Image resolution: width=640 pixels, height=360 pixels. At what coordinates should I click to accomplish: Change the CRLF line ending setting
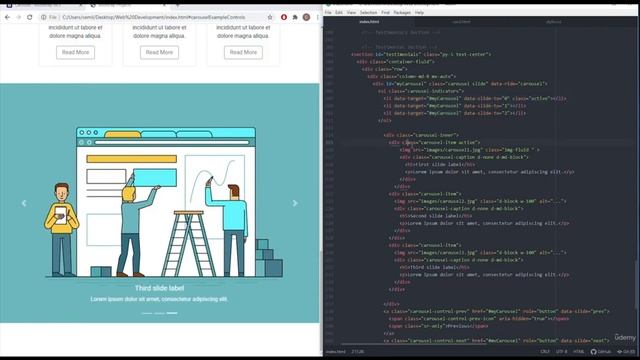(x=545, y=351)
